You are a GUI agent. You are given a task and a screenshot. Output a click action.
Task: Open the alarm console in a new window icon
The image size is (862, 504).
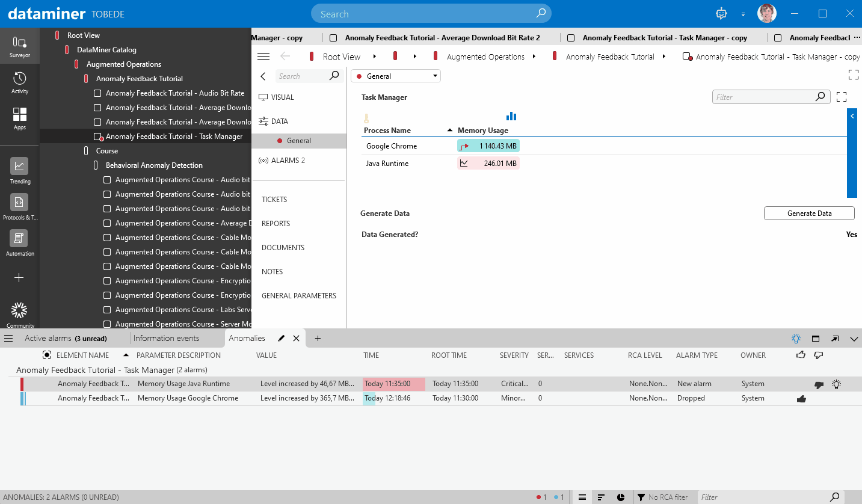point(835,338)
